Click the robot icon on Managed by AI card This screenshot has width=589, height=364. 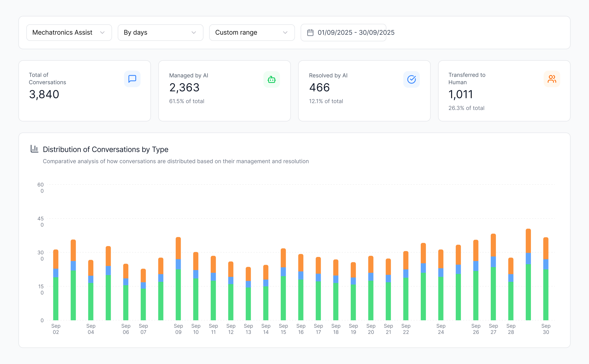point(271,79)
